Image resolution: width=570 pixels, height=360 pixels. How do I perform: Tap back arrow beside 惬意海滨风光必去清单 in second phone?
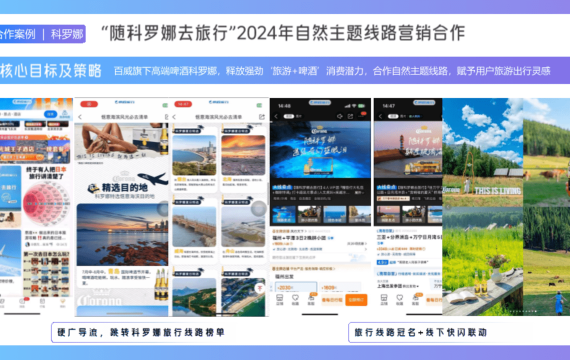point(80,117)
